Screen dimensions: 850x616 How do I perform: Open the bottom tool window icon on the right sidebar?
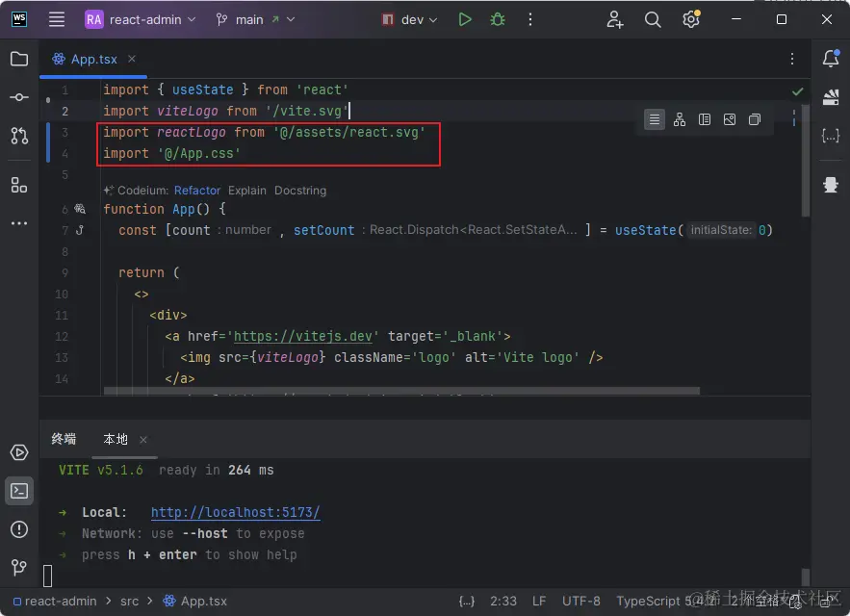point(831,185)
